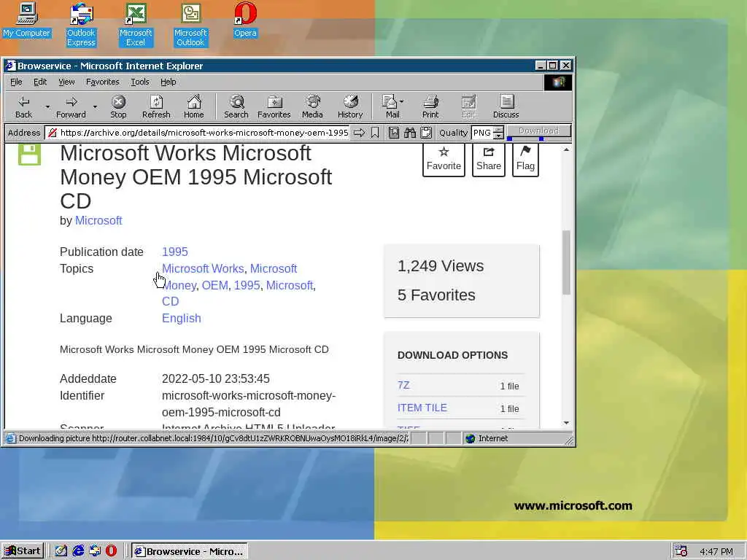Click the Discuss toolbar button
747x560 pixels.
coord(506,106)
